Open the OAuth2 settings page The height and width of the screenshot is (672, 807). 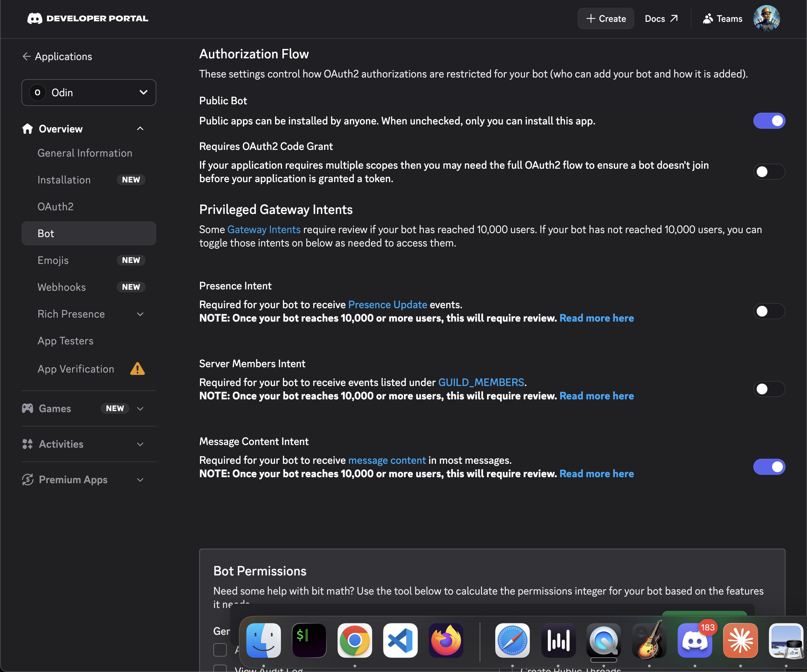[x=55, y=207]
